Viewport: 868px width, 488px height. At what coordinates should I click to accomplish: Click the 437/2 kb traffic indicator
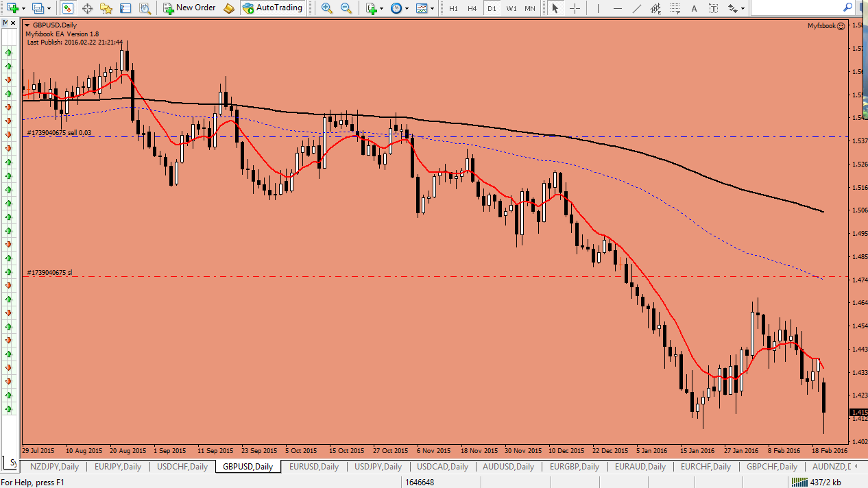click(x=825, y=483)
